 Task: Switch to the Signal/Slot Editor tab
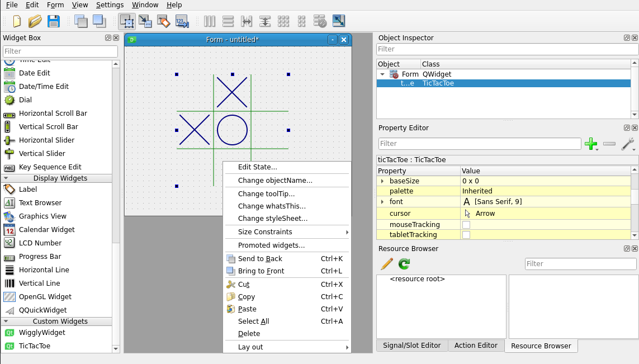click(x=411, y=346)
